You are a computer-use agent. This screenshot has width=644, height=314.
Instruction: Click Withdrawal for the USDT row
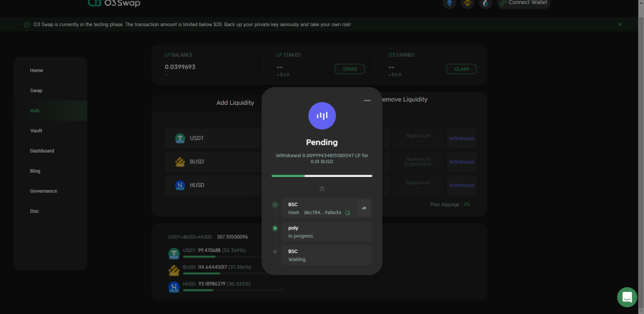tap(462, 139)
